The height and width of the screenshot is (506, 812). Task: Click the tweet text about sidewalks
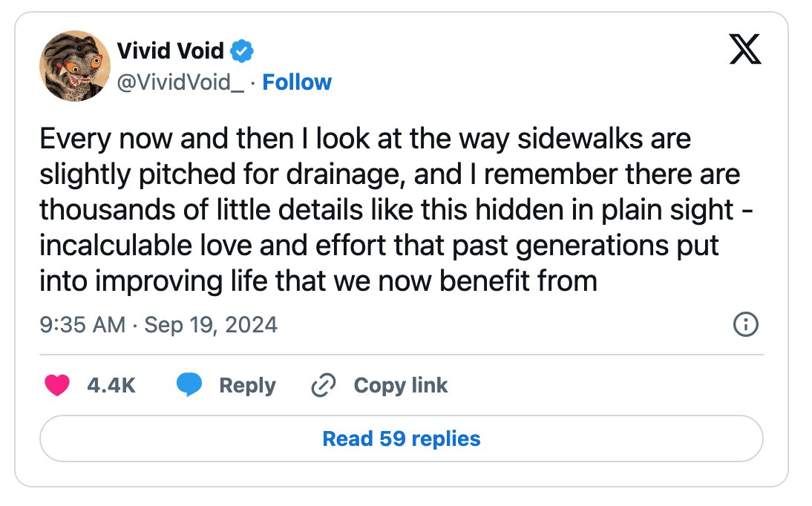coord(396,210)
